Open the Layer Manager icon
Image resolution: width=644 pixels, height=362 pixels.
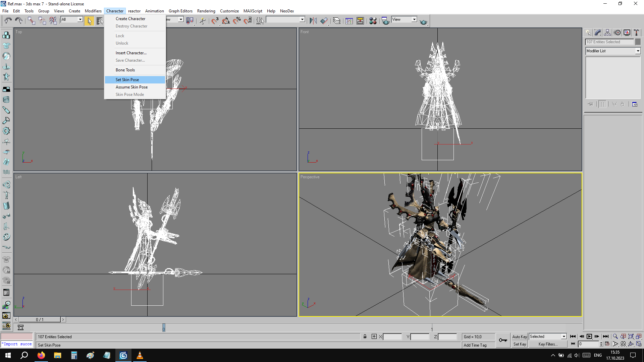(x=337, y=21)
